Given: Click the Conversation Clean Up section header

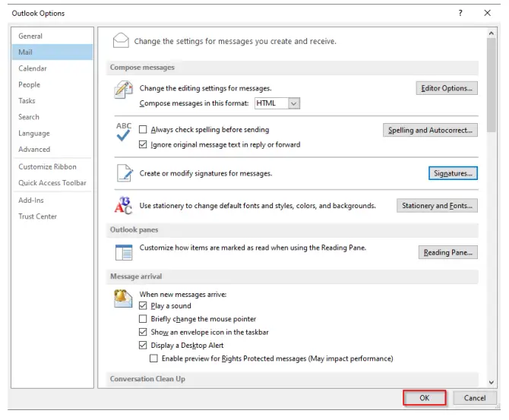Looking at the screenshot, I should click(x=292, y=379).
